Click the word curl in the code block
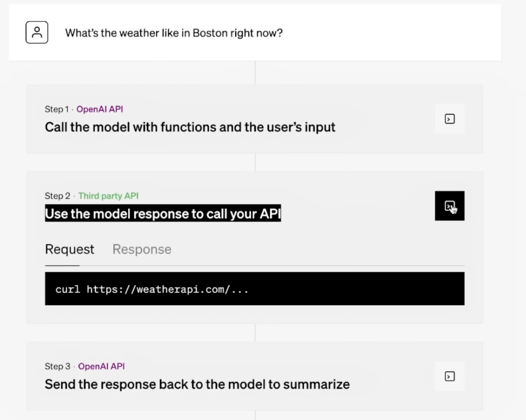 [68, 289]
